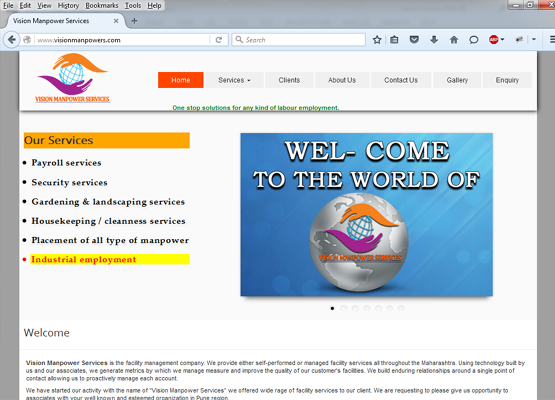Open the View menu
Image resolution: width=555 pixels, height=400 pixels.
coord(44,6)
